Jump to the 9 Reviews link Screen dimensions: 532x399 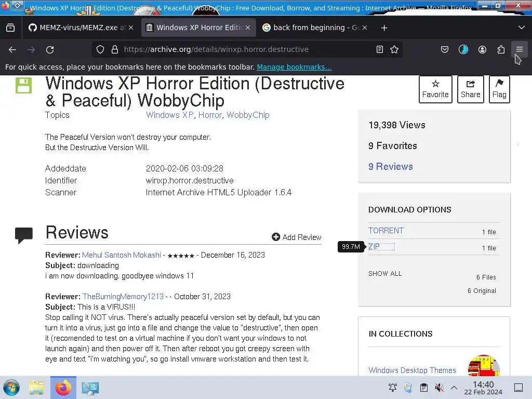tap(391, 167)
